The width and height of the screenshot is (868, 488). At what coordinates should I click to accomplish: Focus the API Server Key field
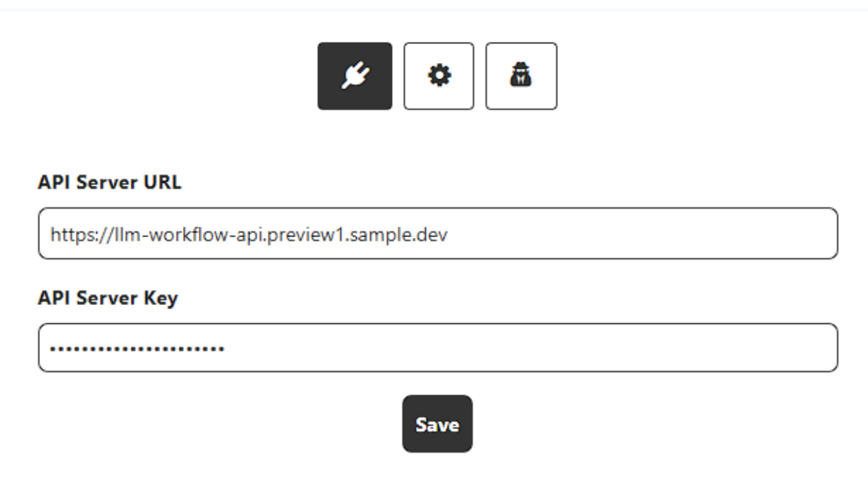pos(437,348)
